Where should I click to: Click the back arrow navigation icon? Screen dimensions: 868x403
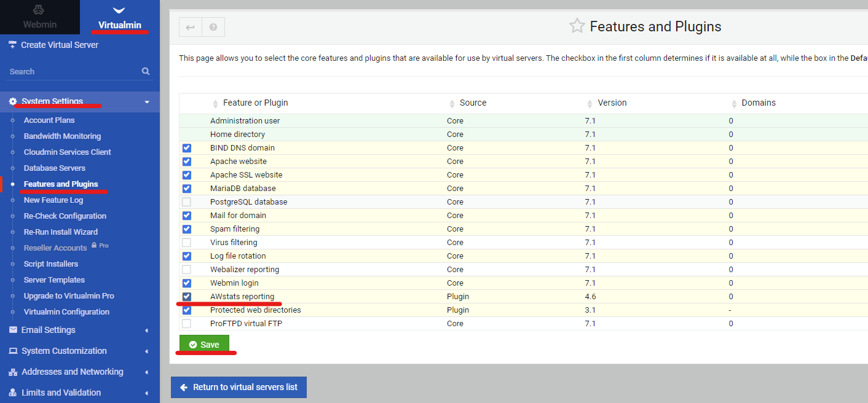pyautogui.click(x=190, y=26)
